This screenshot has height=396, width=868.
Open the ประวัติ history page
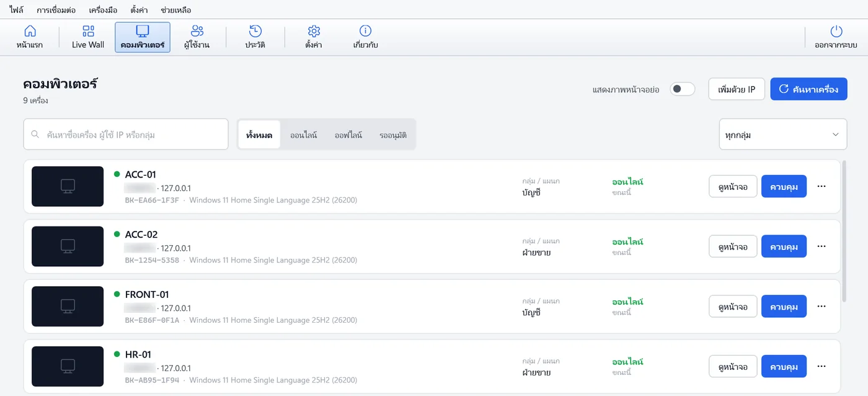tap(255, 37)
